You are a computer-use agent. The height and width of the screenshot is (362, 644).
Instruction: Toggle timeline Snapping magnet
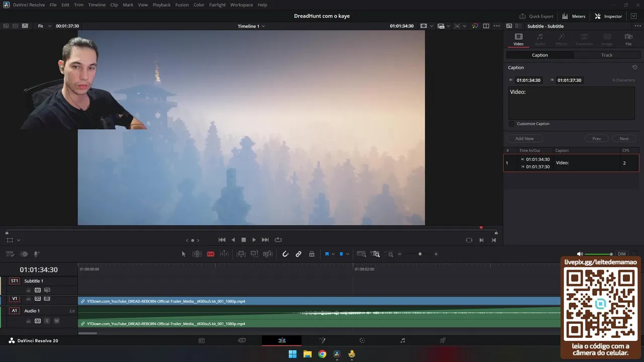coord(285,254)
